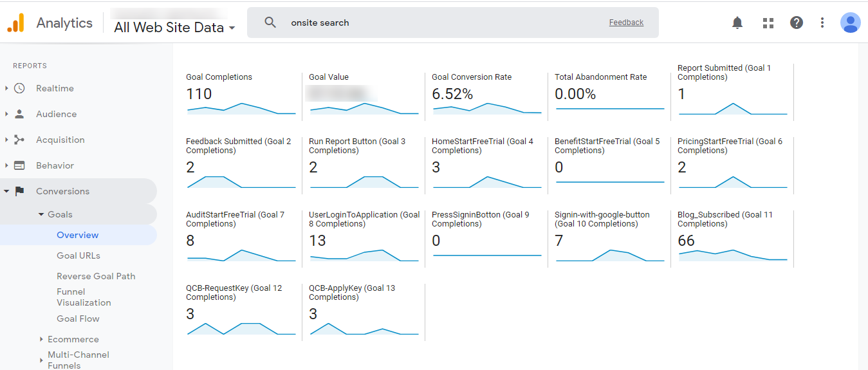Click the Run Report Button Goal 3 label

point(357,145)
